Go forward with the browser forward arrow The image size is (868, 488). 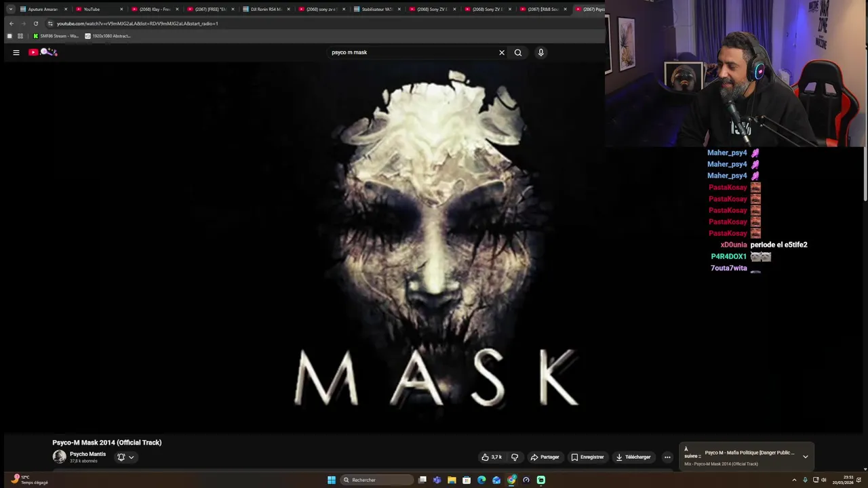coord(23,23)
